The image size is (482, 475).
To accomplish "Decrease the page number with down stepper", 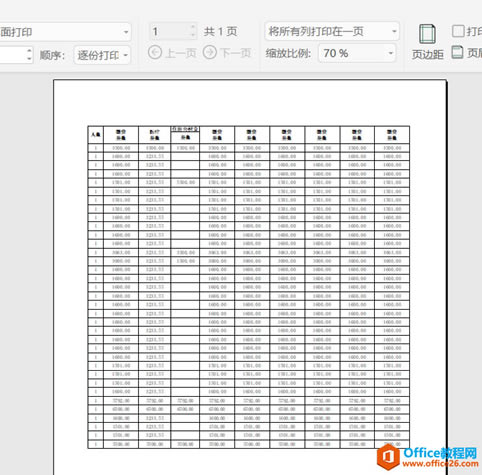I will [x=193, y=36].
